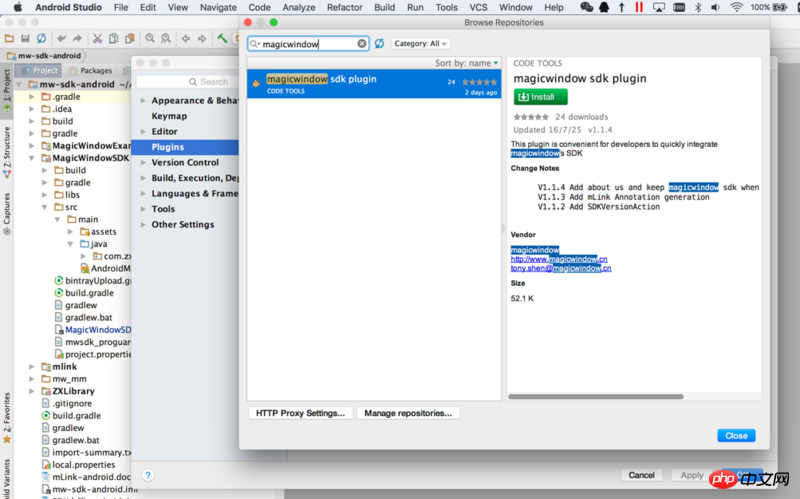Click the Paste clipboard icon
The height and width of the screenshot is (499, 800).
point(130,38)
